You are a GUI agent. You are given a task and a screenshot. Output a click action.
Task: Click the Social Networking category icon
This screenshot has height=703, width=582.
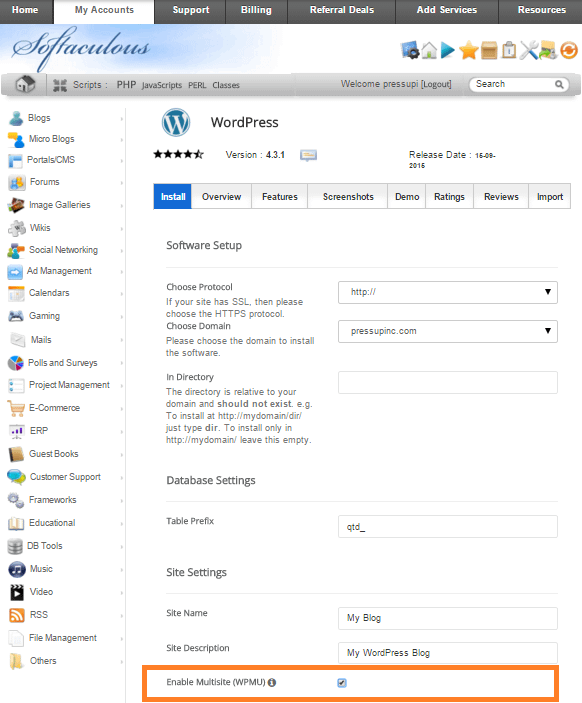click(16, 250)
